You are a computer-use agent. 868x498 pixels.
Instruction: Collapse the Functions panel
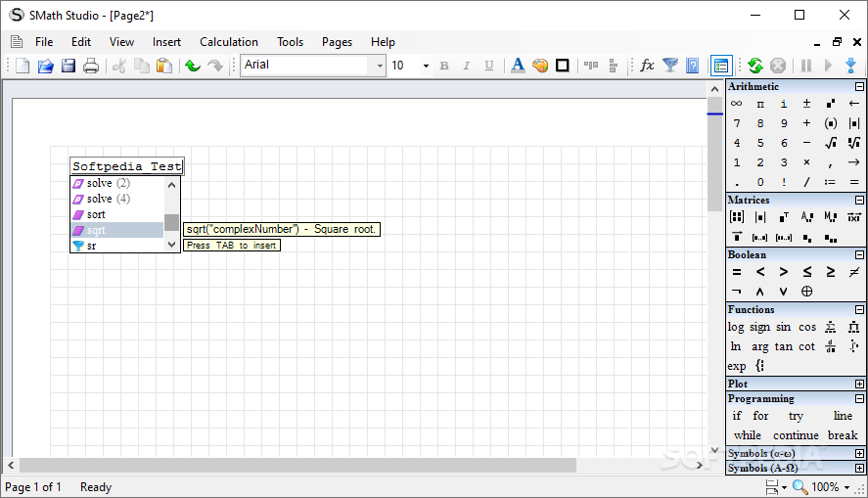[x=859, y=310]
